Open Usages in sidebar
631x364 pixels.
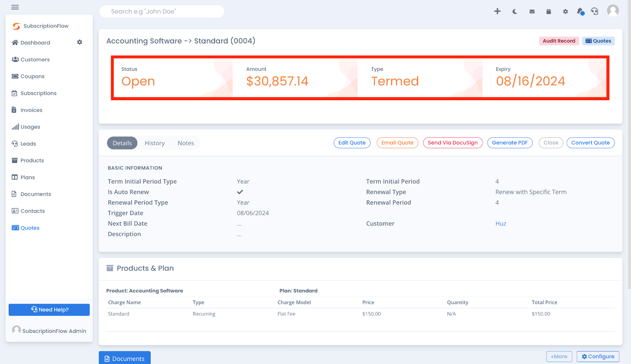(26, 127)
